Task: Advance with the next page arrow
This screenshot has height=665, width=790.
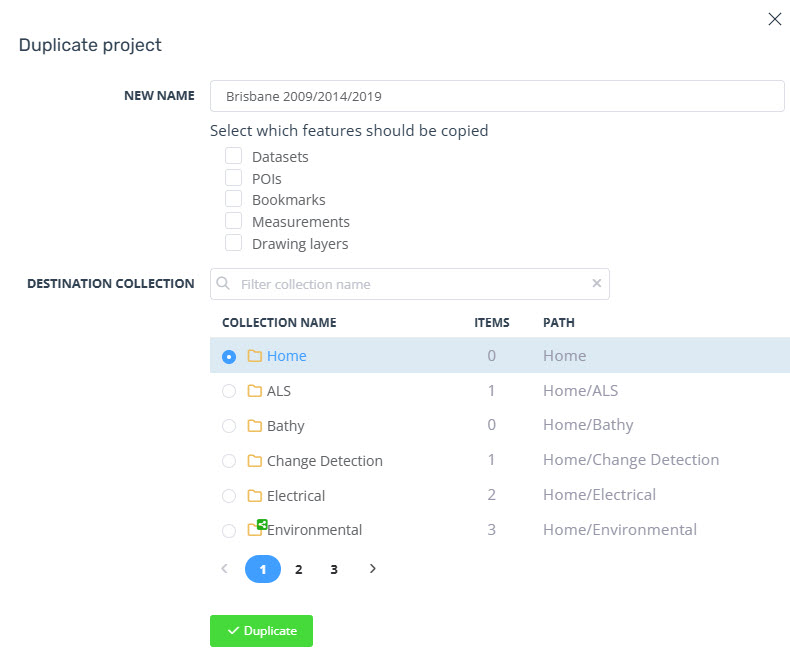Action: 372,569
